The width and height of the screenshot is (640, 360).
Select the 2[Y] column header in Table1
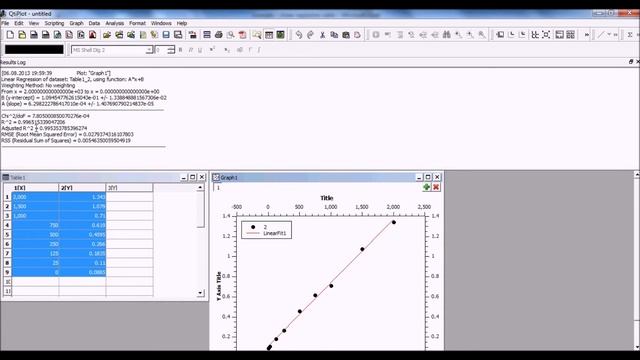[x=82, y=187]
